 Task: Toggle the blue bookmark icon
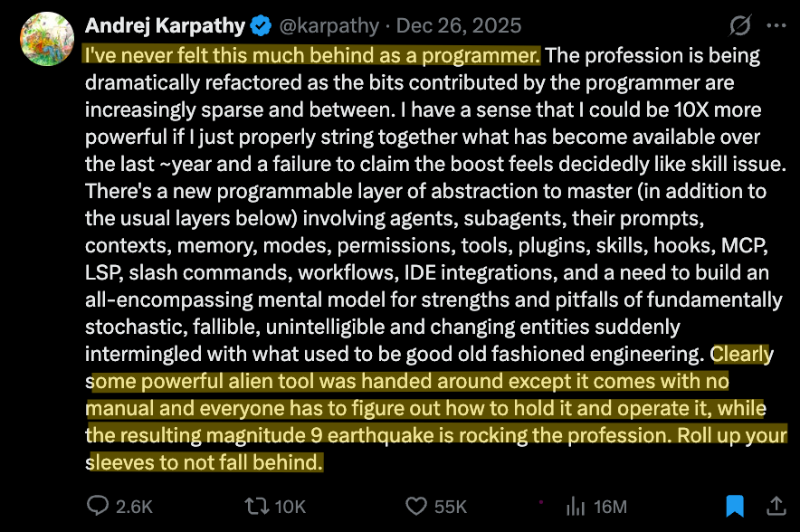734,506
